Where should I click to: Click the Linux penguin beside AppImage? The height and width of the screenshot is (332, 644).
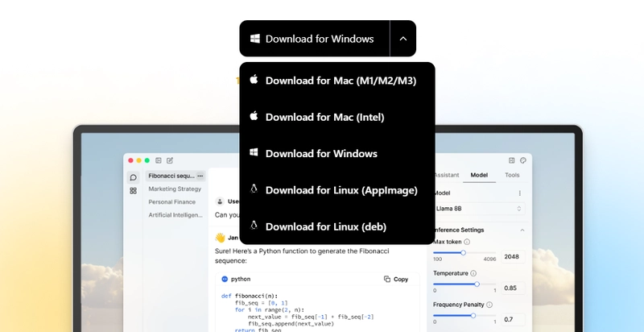(x=254, y=189)
